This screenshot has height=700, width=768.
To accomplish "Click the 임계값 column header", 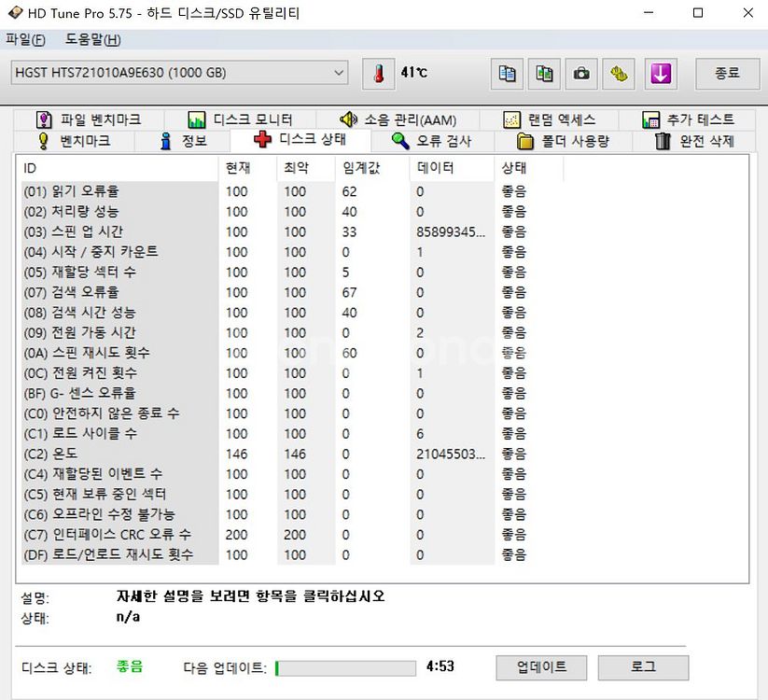I will click(372, 169).
